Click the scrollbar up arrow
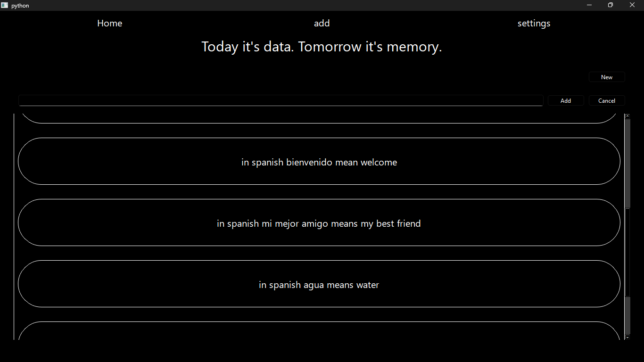 tap(627, 116)
